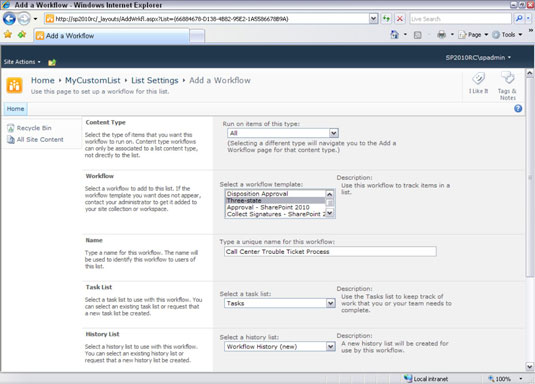Open print options dropdown arrow
Image resolution: width=535 pixels, height=384 pixels.
click(x=452, y=34)
